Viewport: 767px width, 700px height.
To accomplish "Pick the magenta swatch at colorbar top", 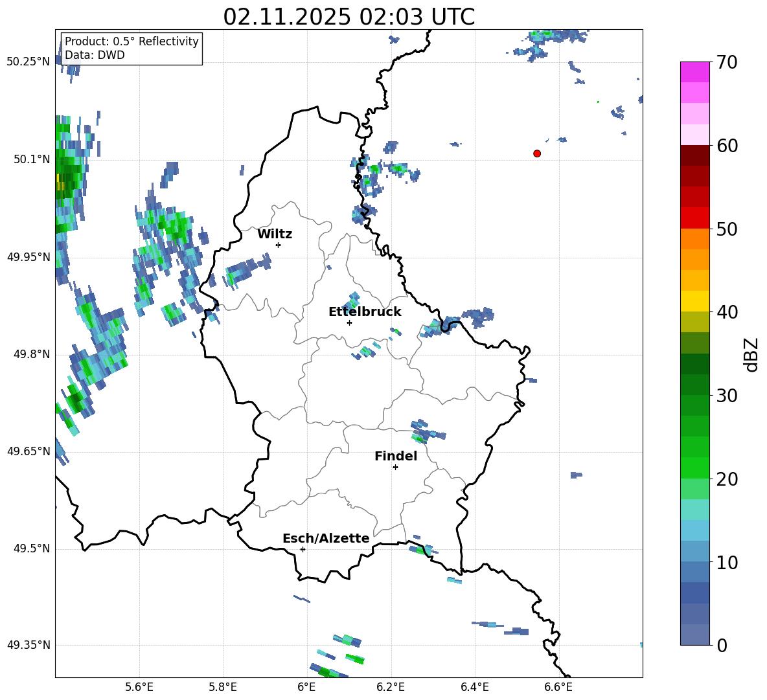I will coord(695,72).
